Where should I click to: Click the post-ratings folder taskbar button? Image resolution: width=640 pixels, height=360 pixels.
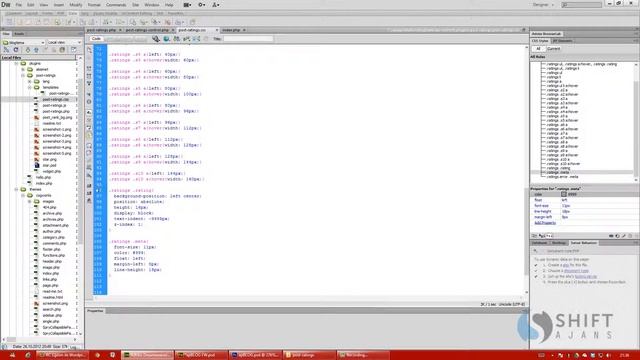click(309, 355)
